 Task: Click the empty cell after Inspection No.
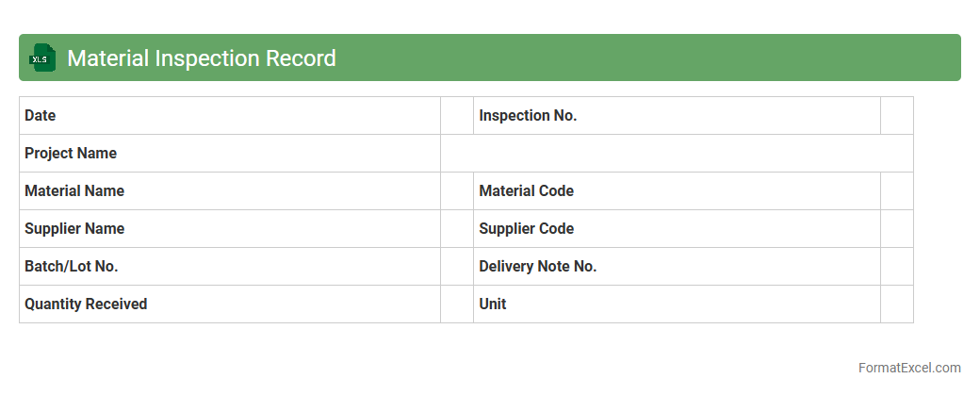[896, 116]
